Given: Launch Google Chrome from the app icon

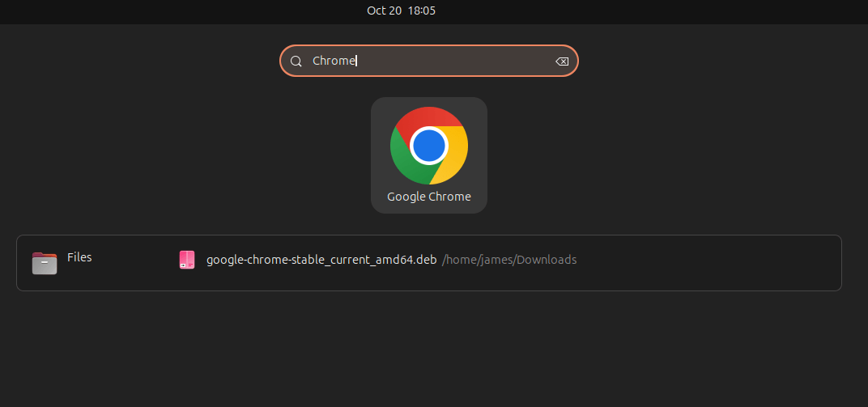Looking at the screenshot, I should (x=428, y=155).
